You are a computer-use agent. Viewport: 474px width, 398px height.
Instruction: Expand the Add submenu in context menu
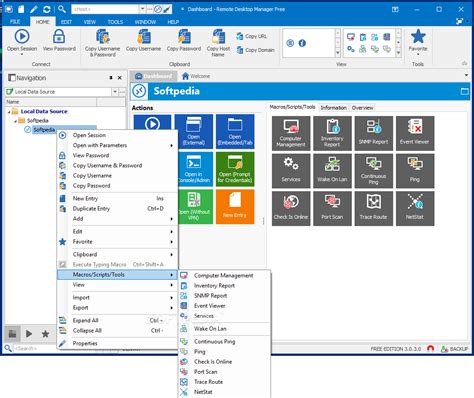(x=118, y=219)
